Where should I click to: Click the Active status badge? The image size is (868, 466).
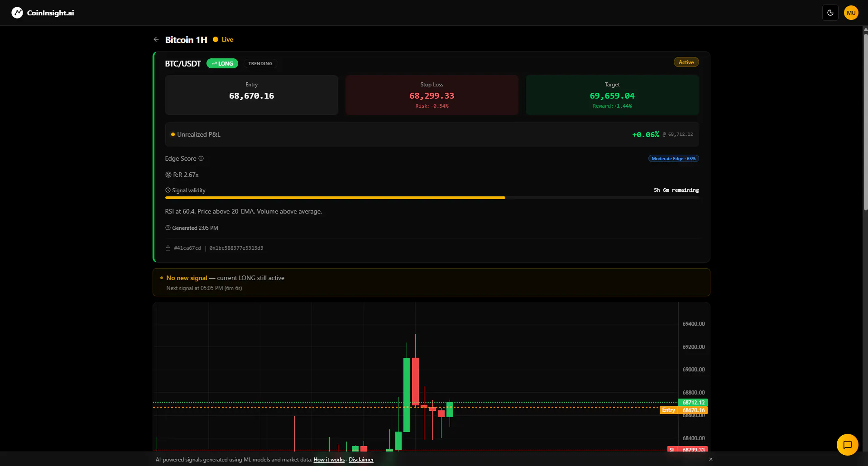686,62
